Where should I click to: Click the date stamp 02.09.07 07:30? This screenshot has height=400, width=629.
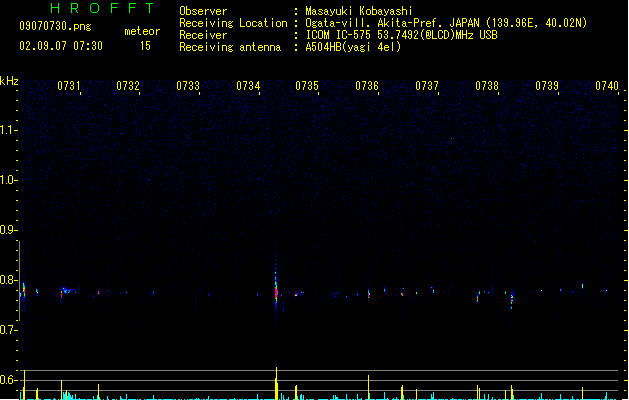click(x=61, y=46)
